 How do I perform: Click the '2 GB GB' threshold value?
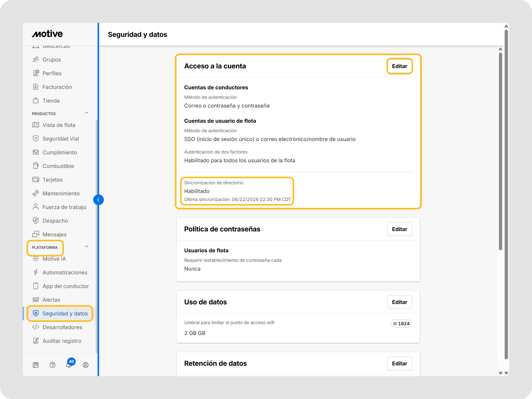click(x=195, y=333)
